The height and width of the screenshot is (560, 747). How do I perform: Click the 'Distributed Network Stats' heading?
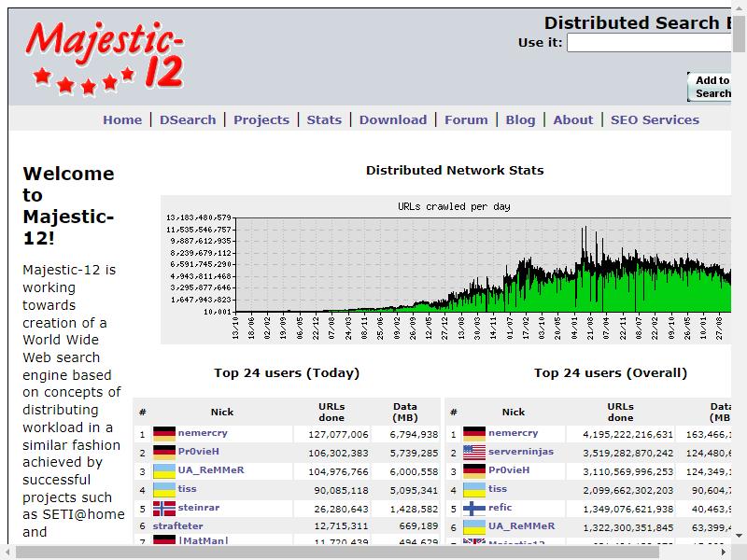(x=455, y=171)
